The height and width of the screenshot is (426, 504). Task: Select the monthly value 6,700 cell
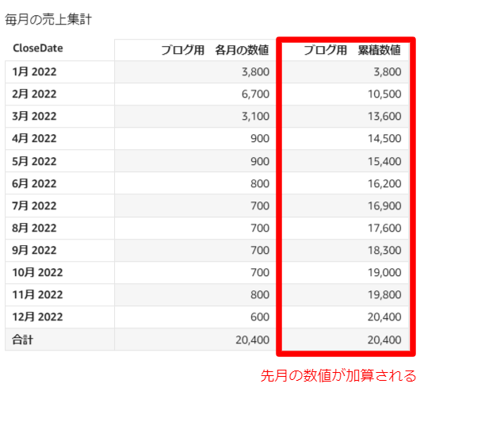click(x=255, y=94)
